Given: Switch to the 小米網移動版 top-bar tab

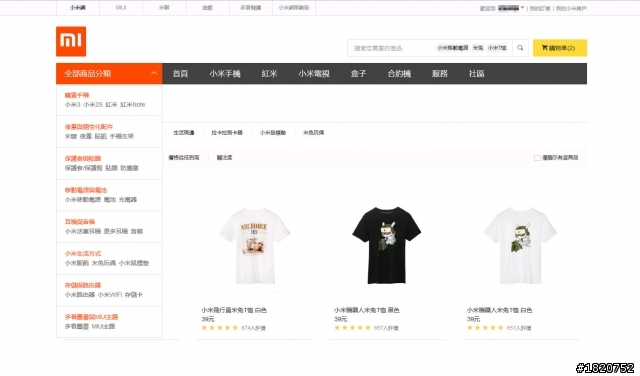Looking at the screenshot, I should [294, 8].
